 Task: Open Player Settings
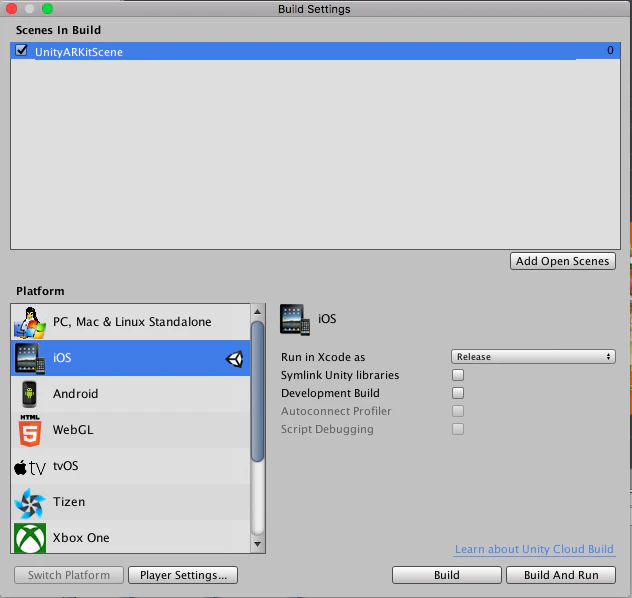(183, 575)
